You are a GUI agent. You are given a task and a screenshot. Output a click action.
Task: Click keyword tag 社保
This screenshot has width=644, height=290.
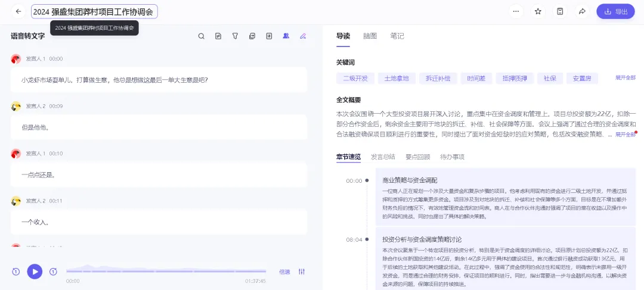[550, 79]
